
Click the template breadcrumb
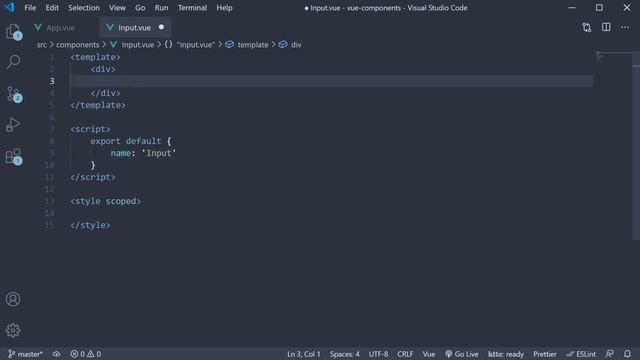[x=247, y=44]
